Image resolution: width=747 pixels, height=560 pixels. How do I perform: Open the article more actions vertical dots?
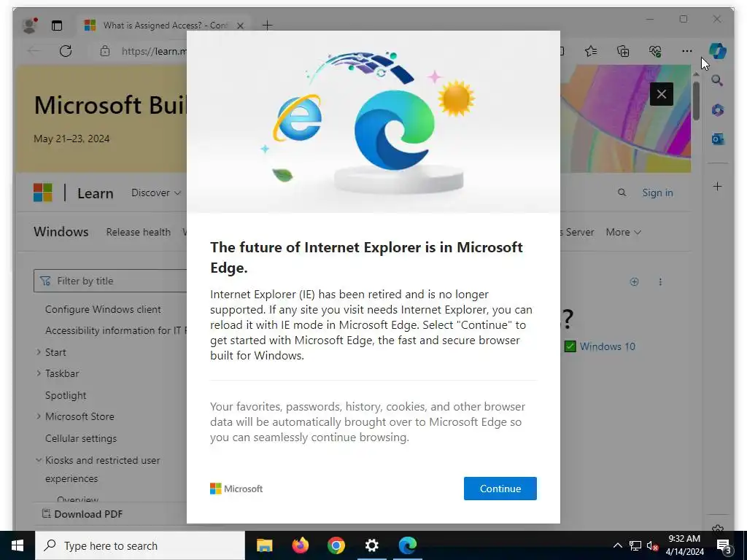(x=660, y=282)
